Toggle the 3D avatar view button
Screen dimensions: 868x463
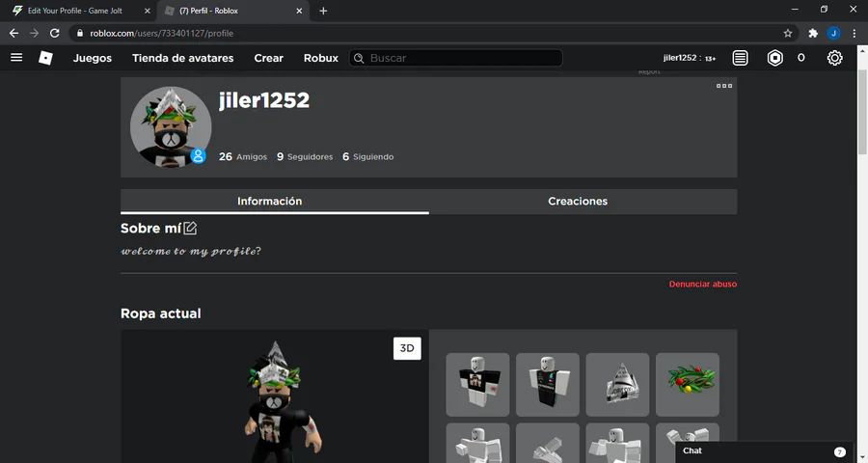tap(407, 348)
